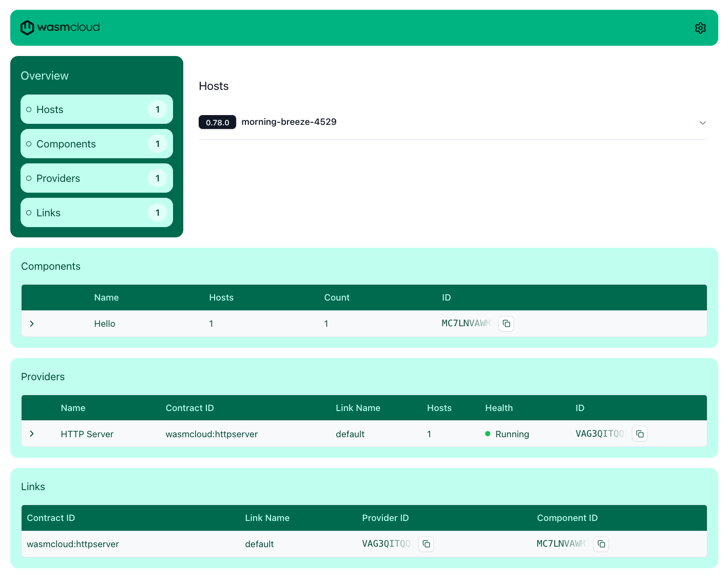Select Providers in the Overview sidebar
The image size is (728, 578).
[97, 178]
